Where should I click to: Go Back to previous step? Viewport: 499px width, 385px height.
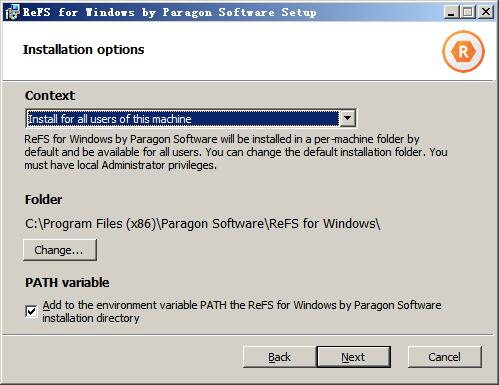[x=279, y=357]
